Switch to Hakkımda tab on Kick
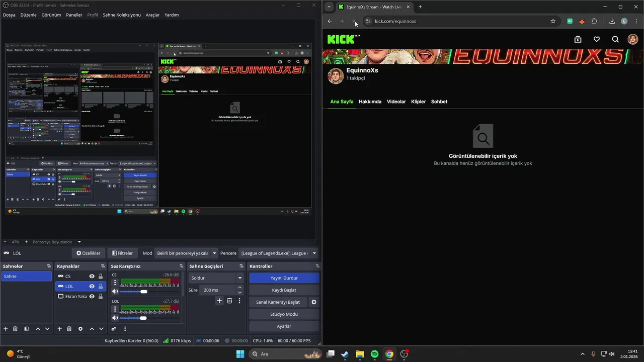The height and width of the screenshot is (362, 644). 370,102
